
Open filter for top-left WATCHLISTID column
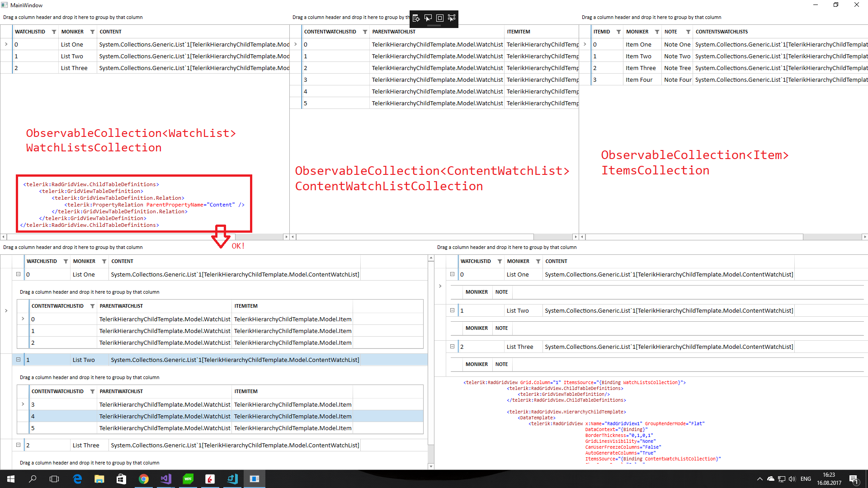[x=54, y=32]
